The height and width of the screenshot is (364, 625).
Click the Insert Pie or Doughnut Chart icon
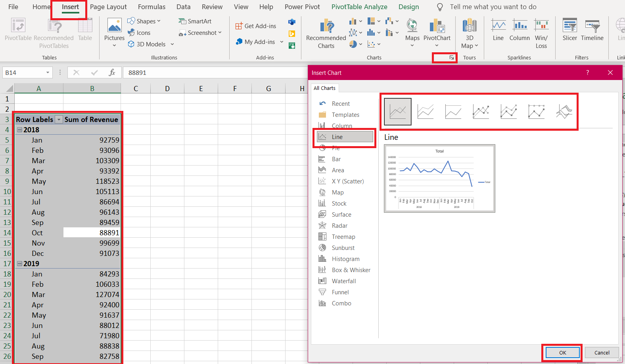pyautogui.click(x=353, y=44)
